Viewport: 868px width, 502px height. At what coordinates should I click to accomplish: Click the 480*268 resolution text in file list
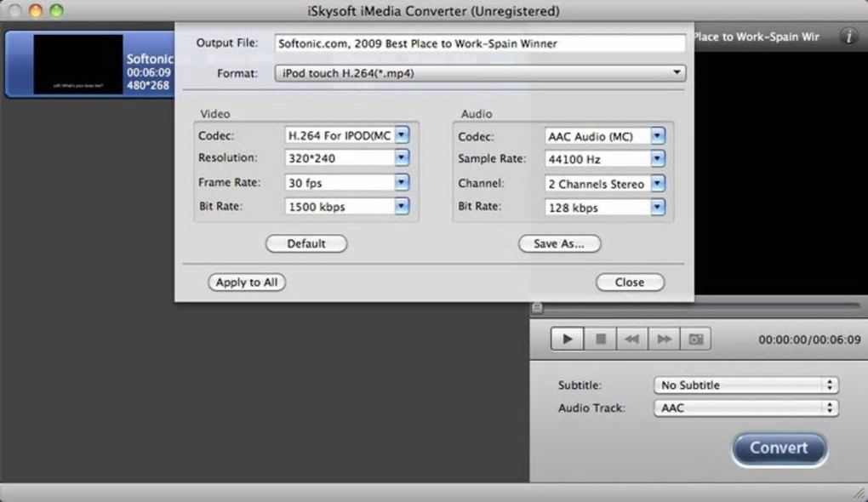(x=148, y=85)
